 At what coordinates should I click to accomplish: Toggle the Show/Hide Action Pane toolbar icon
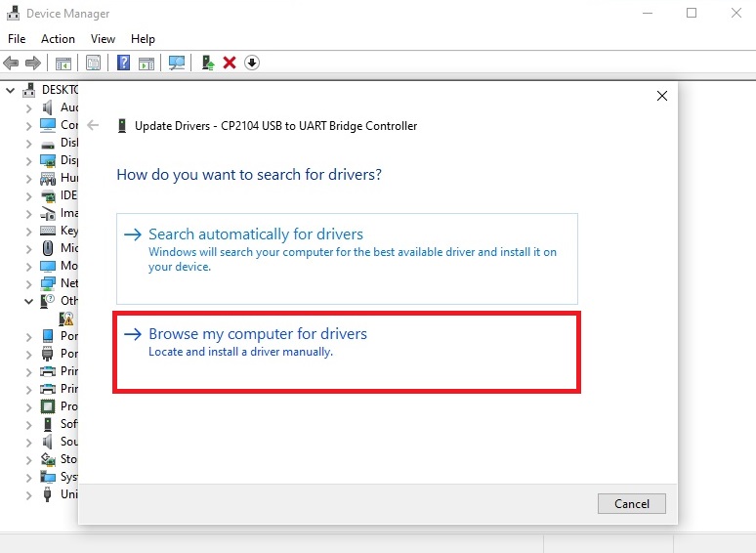147,63
